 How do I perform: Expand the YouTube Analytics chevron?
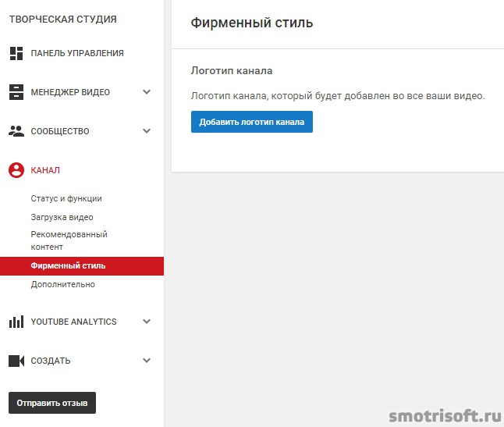(147, 322)
